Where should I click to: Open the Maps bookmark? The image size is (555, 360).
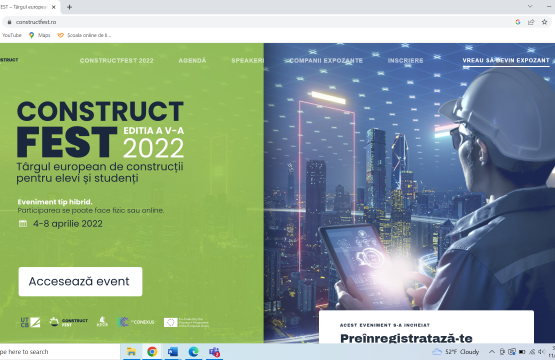click(40, 35)
